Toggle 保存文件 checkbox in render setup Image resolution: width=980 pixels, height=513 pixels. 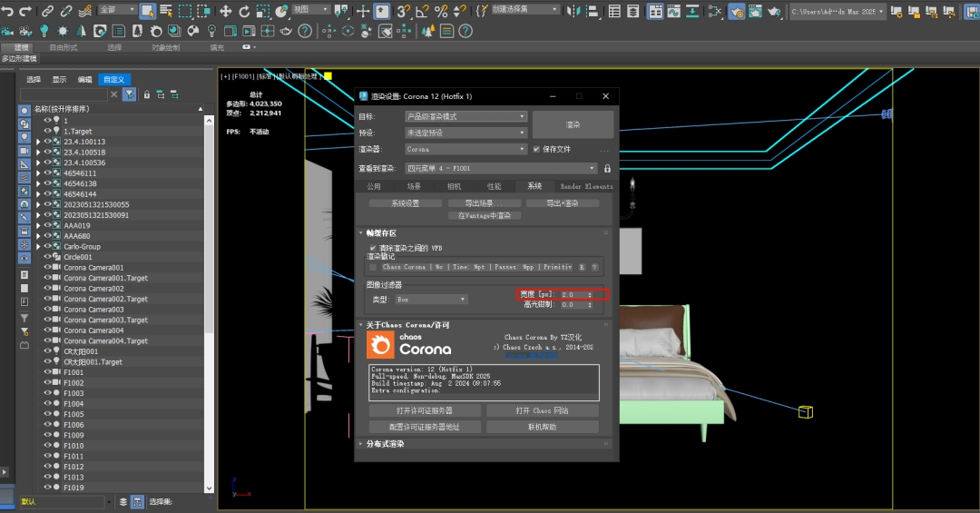tap(536, 149)
